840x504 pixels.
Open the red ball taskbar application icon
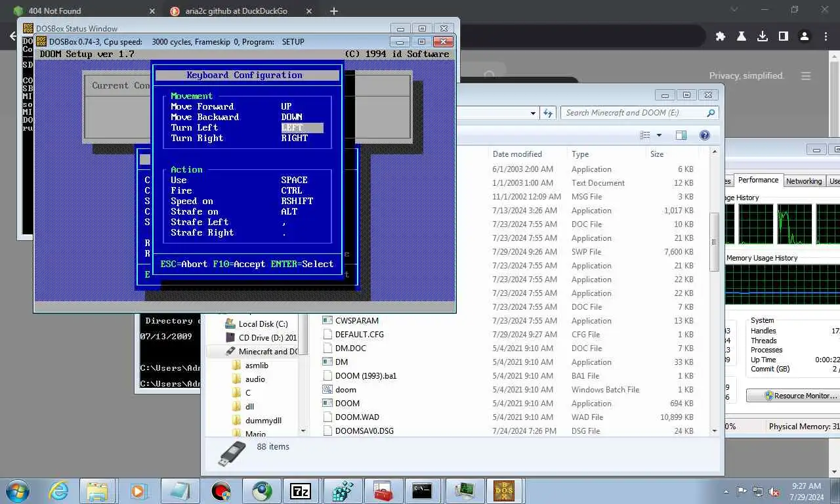220,490
